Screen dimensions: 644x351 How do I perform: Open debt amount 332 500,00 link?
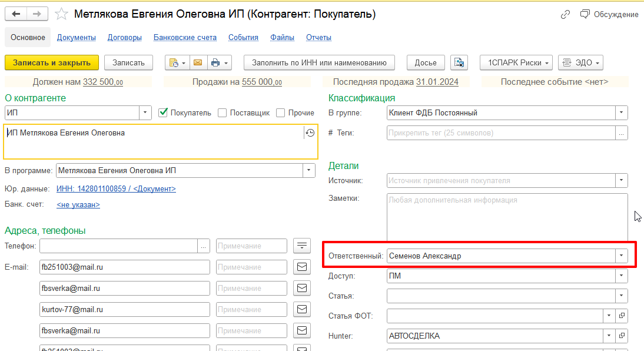pos(103,82)
